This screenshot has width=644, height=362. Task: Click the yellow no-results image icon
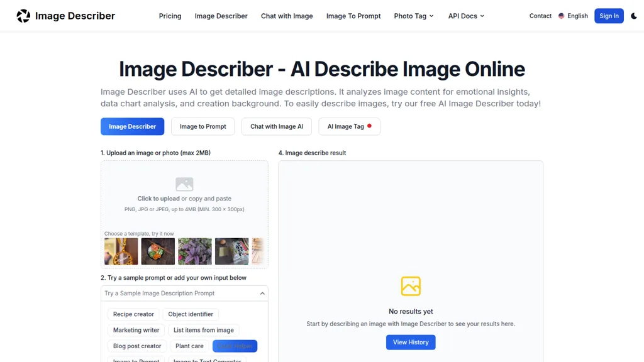(411, 286)
